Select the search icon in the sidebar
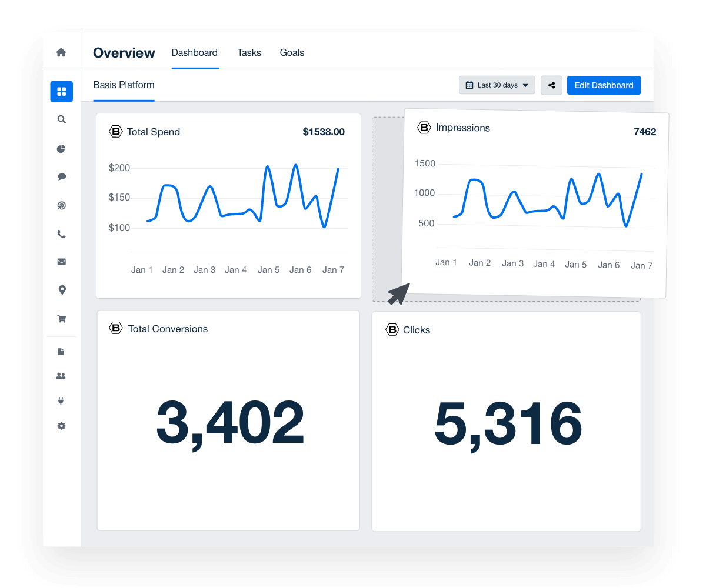 [x=61, y=119]
